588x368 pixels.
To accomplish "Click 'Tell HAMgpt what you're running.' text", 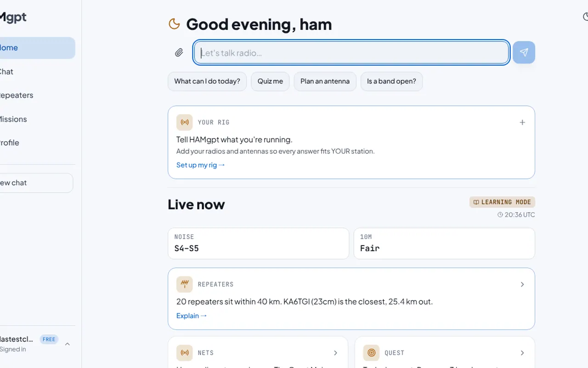I will click(234, 139).
